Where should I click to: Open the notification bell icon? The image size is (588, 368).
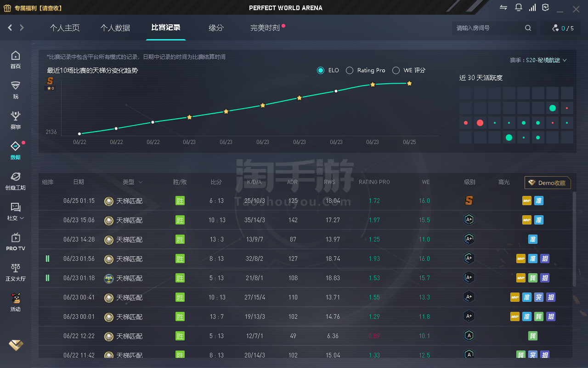click(518, 8)
